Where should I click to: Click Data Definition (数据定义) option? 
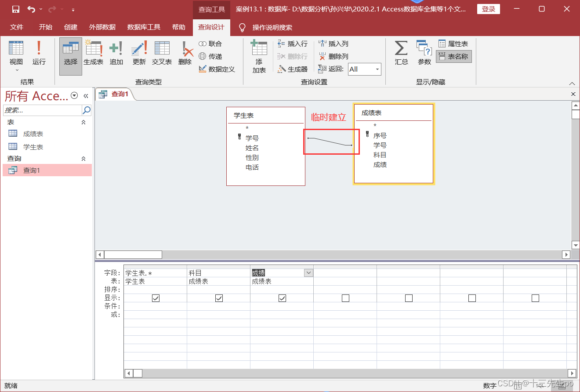(217, 69)
